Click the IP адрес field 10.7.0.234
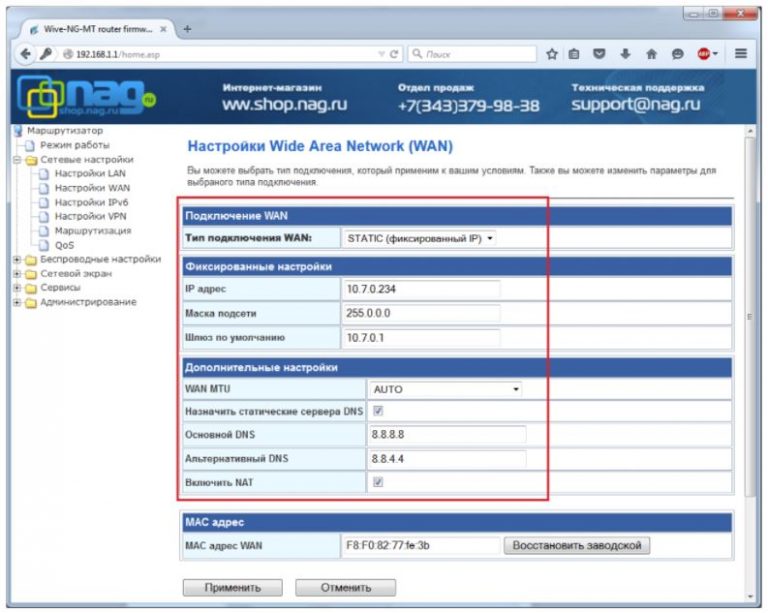 click(x=421, y=289)
